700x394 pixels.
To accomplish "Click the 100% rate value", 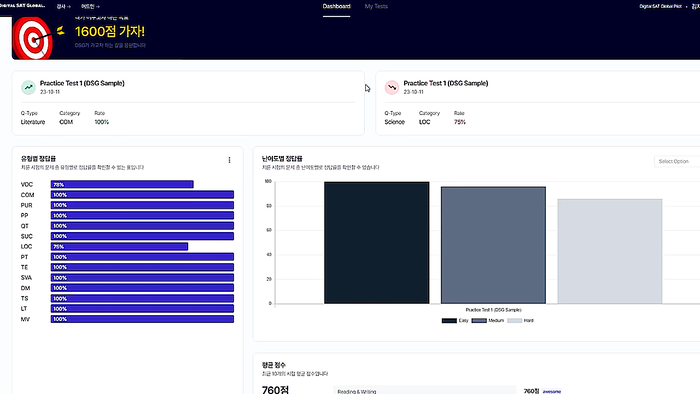I will pos(101,122).
